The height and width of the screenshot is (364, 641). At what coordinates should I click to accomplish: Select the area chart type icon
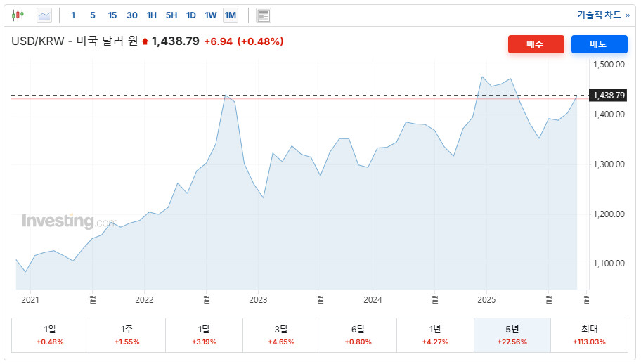pyautogui.click(x=44, y=15)
